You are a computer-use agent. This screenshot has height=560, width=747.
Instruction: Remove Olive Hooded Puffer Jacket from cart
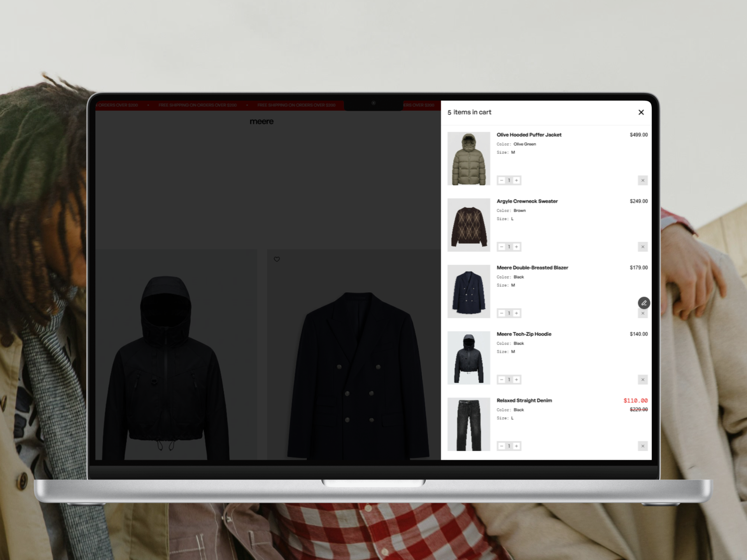click(x=643, y=180)
